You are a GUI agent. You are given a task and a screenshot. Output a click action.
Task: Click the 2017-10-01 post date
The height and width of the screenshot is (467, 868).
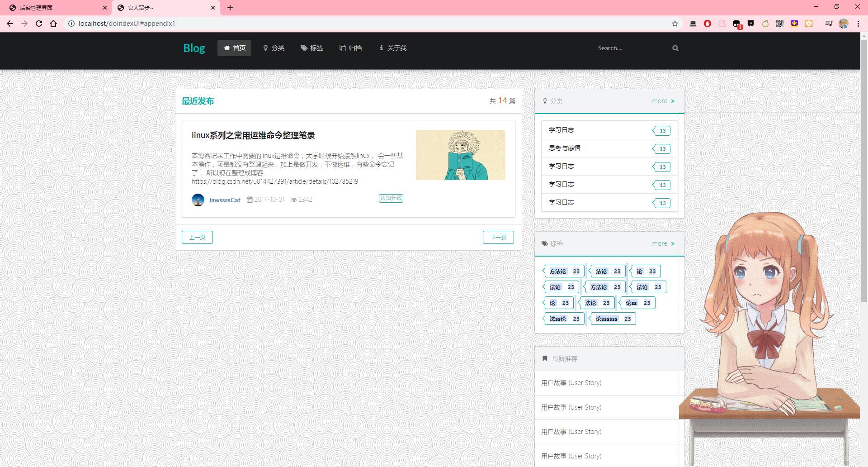(266, 200)
